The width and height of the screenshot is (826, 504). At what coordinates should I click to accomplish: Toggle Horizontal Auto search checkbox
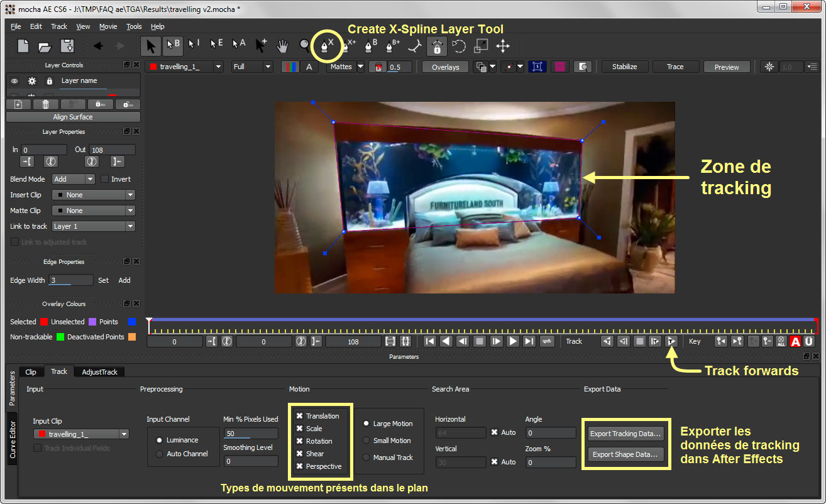(x=495, y=432)
